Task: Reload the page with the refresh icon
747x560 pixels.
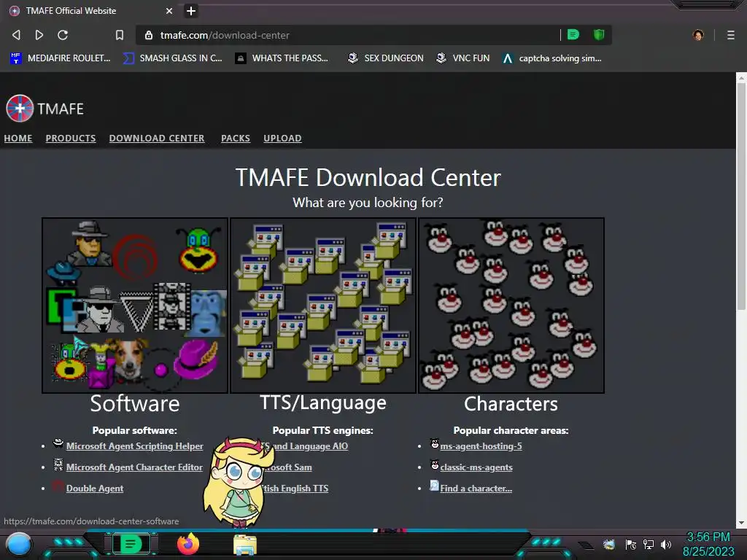Action: pyautogui.click(x=63, y=35)
